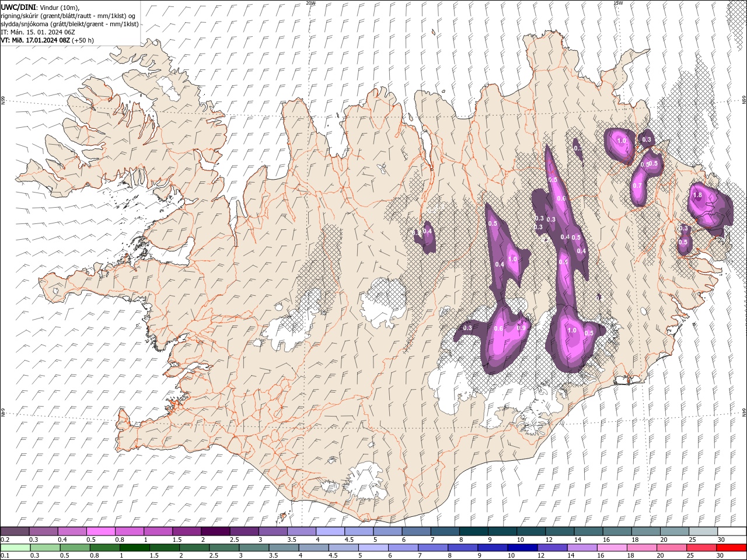This screenshot has height=560, width=747.
Task: Pick the bright pink 0.5 snow scale swatch
Action: 100,531
